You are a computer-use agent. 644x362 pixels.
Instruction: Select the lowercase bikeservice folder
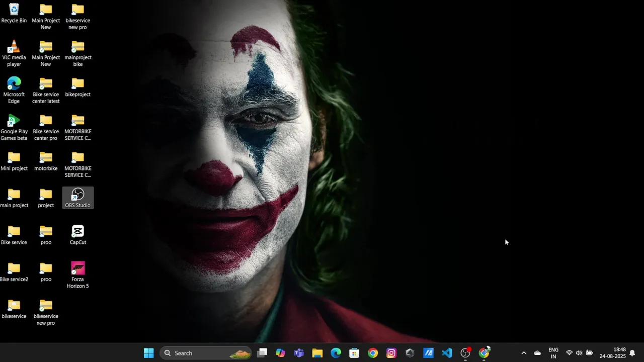coord(14,309)
